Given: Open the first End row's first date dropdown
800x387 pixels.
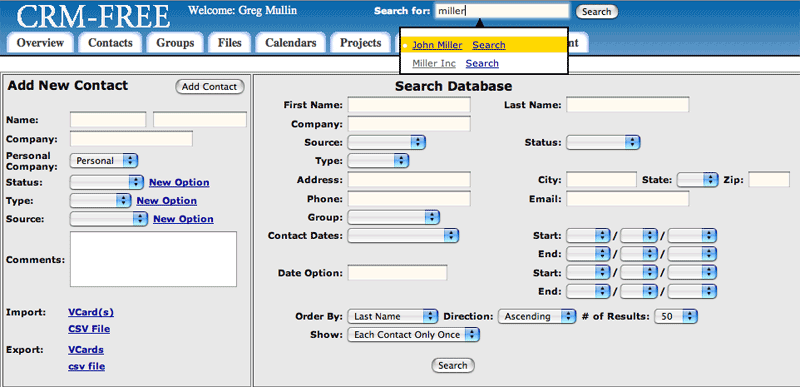Looking at the screenshot, I should pos(588,253).
